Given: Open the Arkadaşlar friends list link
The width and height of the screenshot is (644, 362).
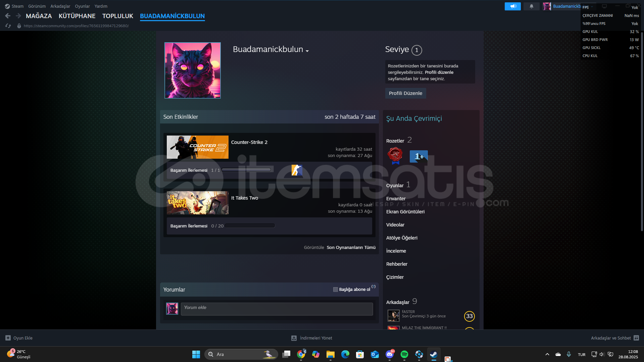Looking at the screenshot, I should (398, 302).
